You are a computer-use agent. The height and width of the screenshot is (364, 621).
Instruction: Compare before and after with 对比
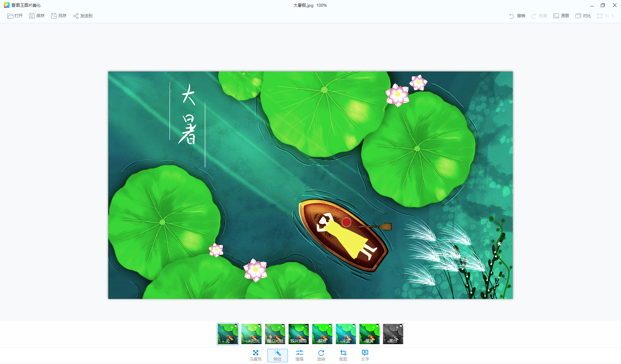click(583, 16)
